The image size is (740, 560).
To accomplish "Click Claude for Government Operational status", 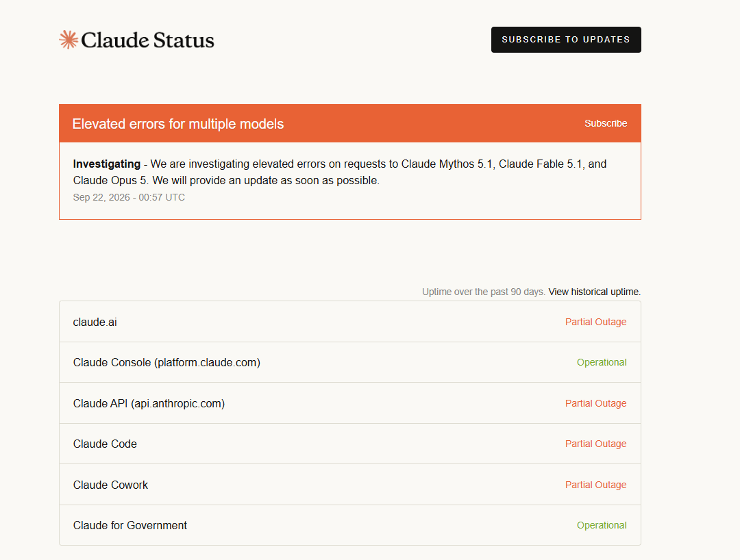I will click(602, 526).
